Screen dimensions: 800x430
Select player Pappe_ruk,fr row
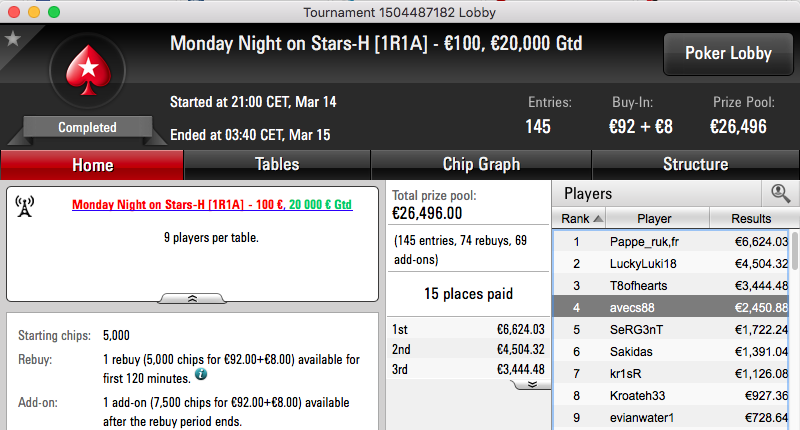pos(671,242)
